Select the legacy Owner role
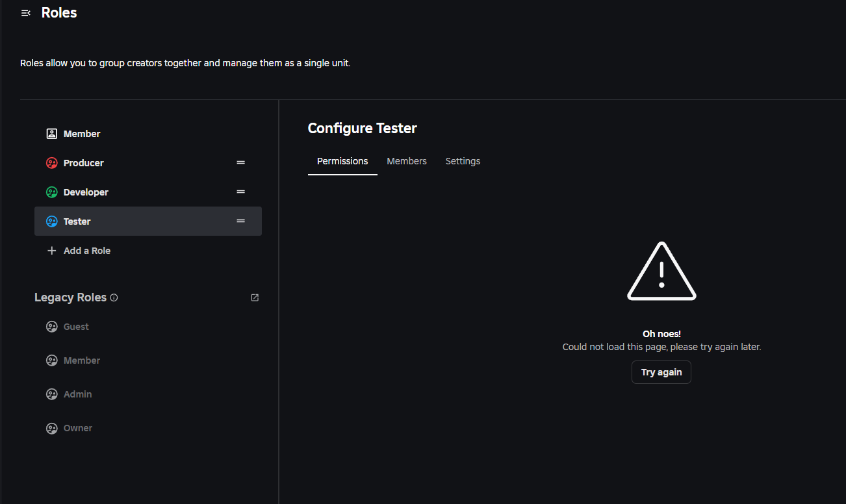 (78, 428)
